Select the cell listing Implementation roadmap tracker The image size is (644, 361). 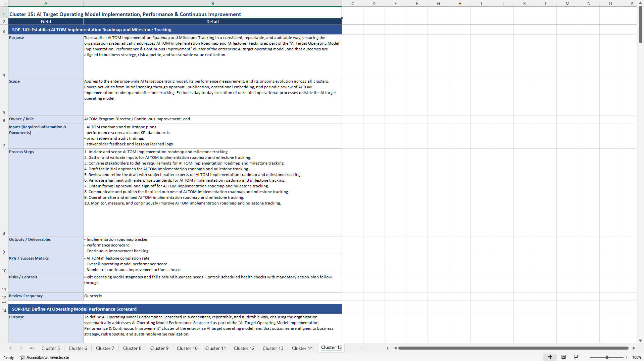pos(212,246)
